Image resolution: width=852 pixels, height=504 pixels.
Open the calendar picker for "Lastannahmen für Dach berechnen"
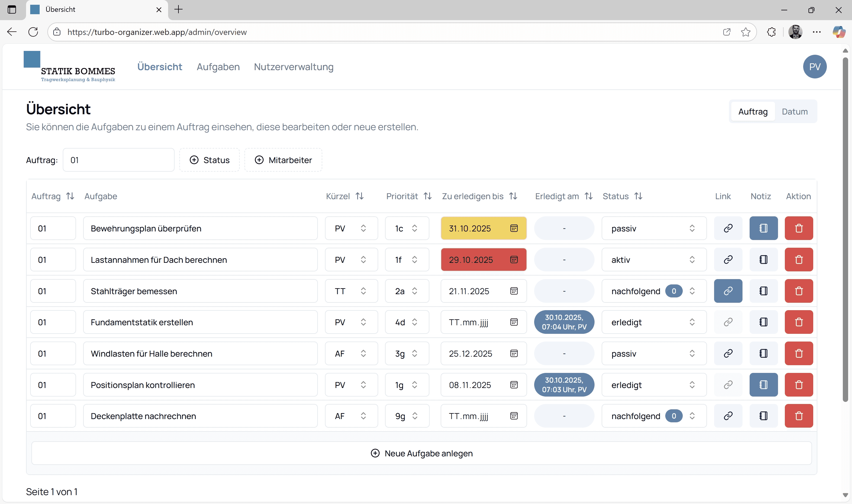(x=514, y=260)
